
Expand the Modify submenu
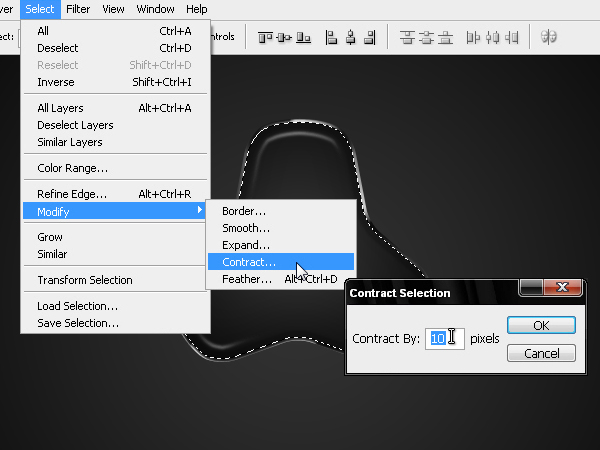pos(115,211)
